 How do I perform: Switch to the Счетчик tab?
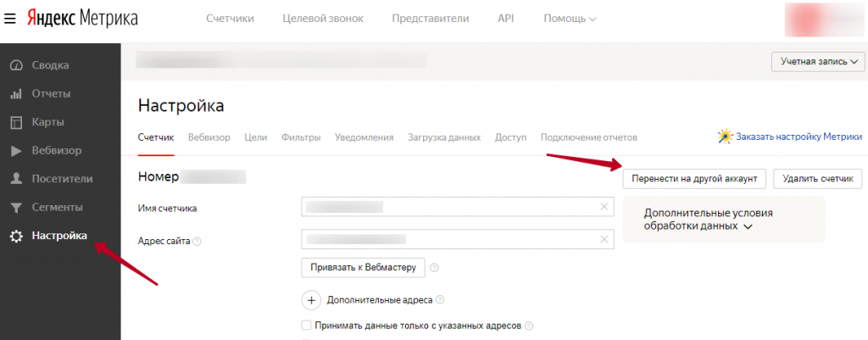click(156, 137)
